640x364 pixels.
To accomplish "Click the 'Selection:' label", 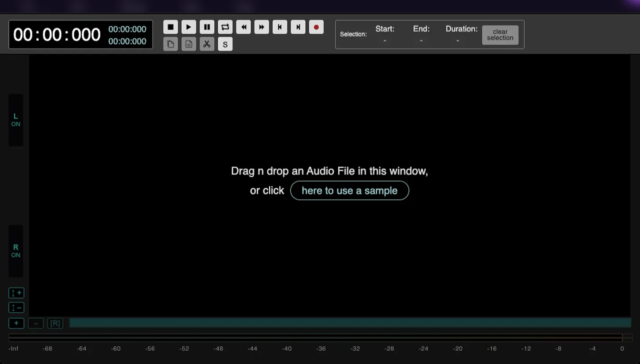I will pos(353,34).
